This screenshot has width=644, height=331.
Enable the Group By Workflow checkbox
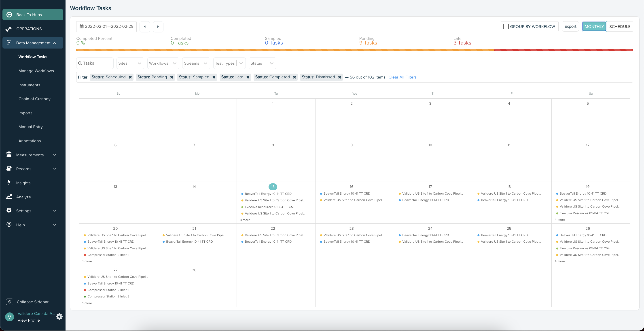coord(506,26)
